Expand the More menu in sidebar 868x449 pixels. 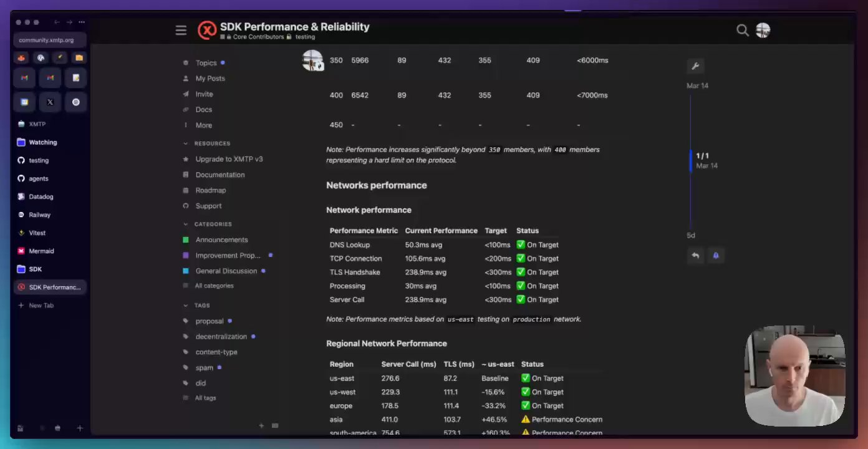click(204, 125)
